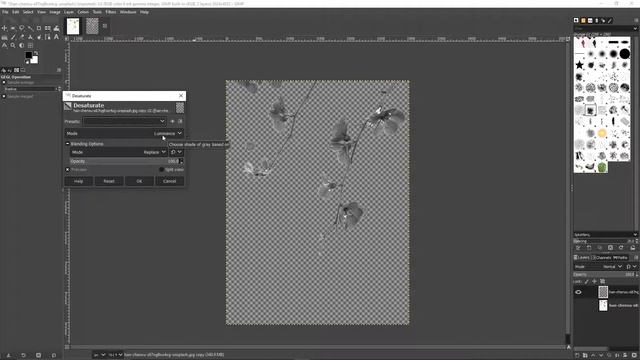Lock alpha channel icon
The height and width of the screenshot is (360, 640).
coord(602,282)
